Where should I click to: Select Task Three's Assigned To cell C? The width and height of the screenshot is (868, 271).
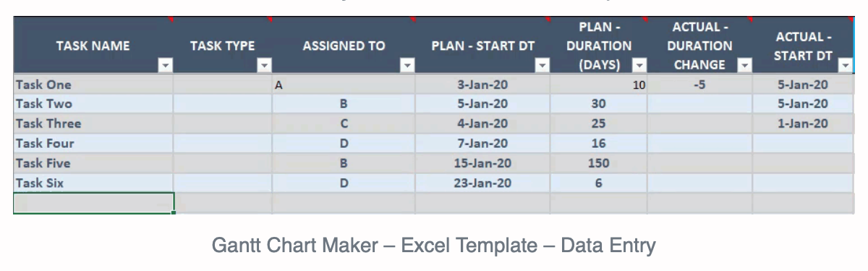[x=344, y=124]
